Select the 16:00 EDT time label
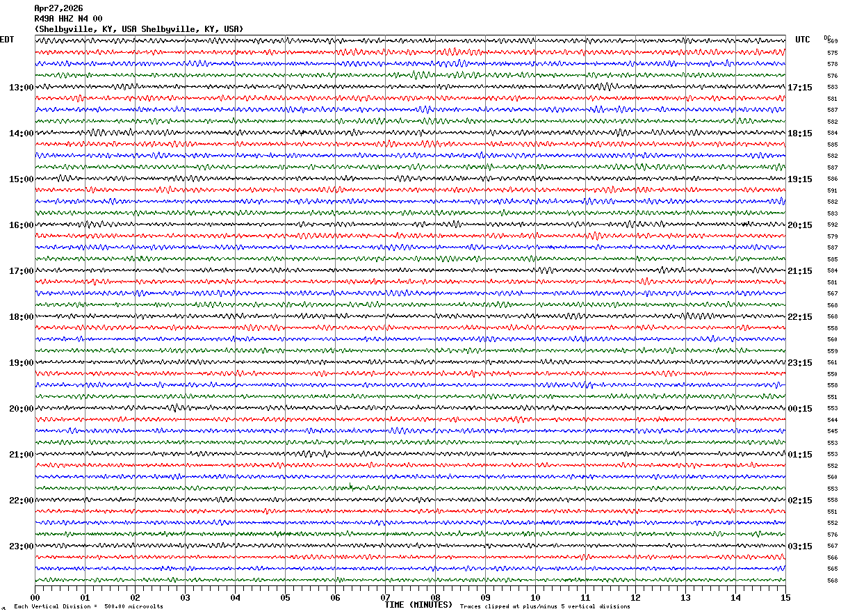841x616 pixels. pyautogui.click(x=21, y=225)
